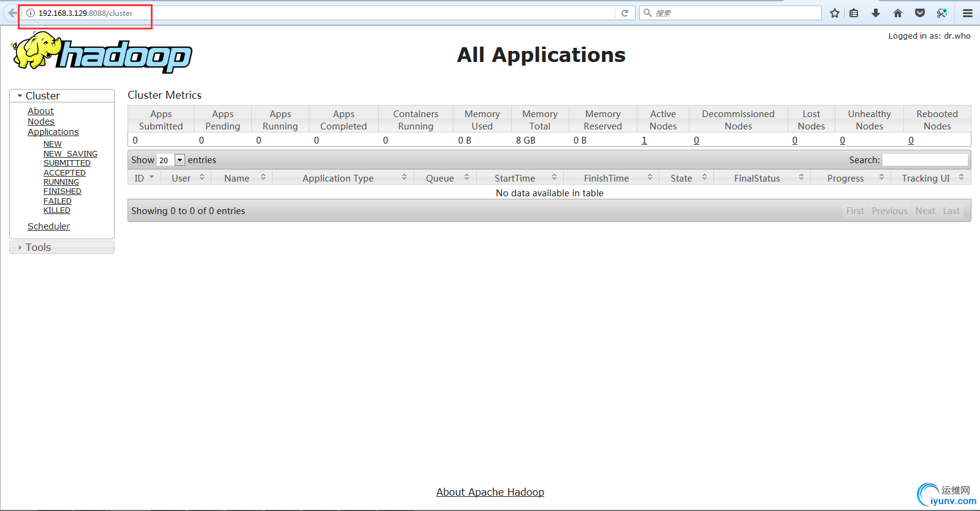Sort table by Name column
This screenshot has height=511, width=980.
tap(242, 178)
